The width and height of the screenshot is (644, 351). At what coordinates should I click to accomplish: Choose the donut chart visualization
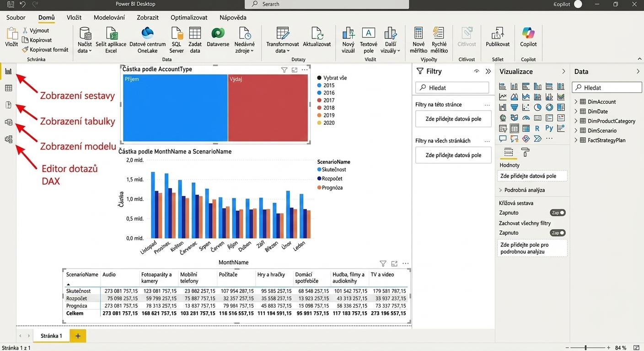[549, 107]
